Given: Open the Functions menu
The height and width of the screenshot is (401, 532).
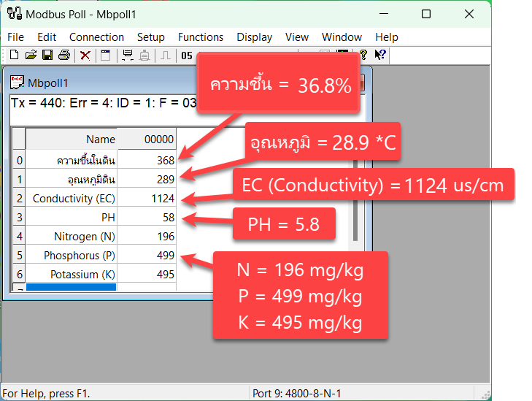Looking at the screenshot, I should [x=201, y=37].
